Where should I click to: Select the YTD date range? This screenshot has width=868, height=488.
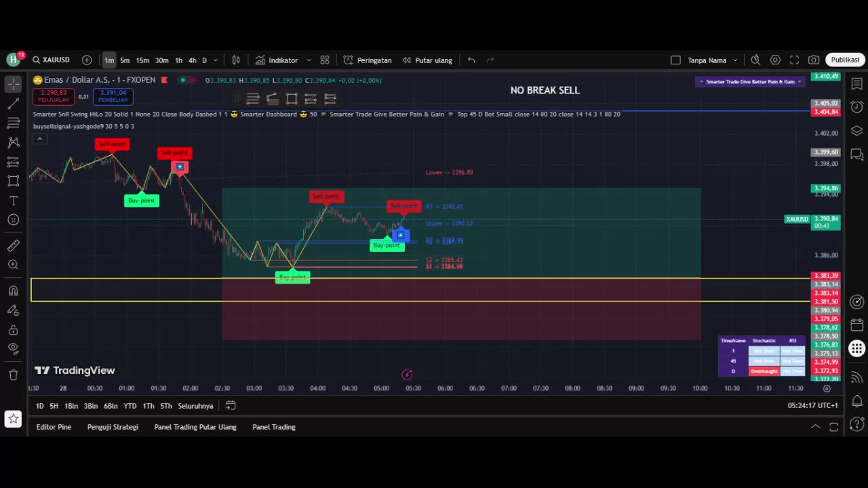pos(130,406)
